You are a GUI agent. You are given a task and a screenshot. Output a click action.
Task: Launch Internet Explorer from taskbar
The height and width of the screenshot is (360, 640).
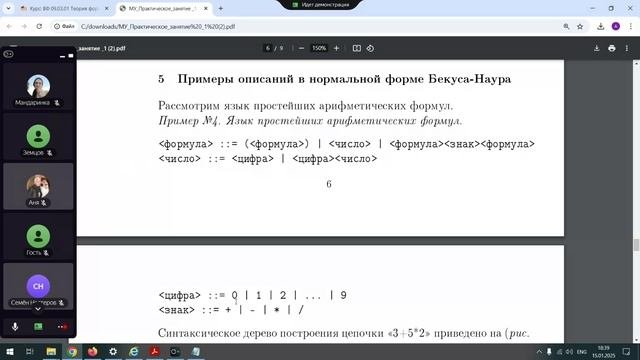click(134, 351)
